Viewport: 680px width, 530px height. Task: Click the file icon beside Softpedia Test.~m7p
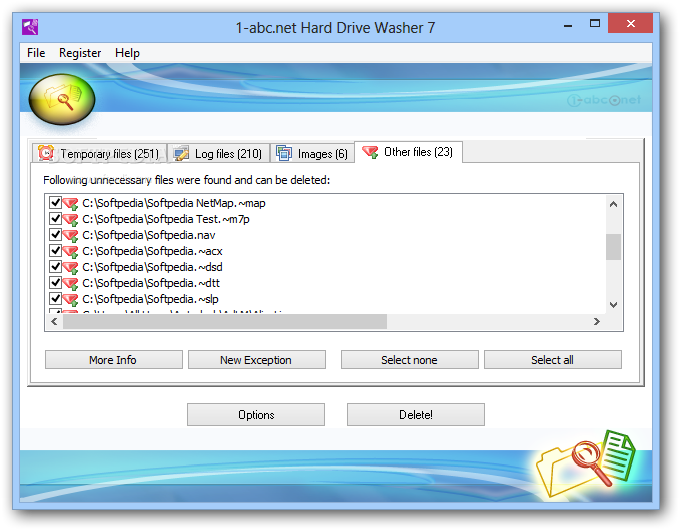pyautogui.click(x=70, y=219)
